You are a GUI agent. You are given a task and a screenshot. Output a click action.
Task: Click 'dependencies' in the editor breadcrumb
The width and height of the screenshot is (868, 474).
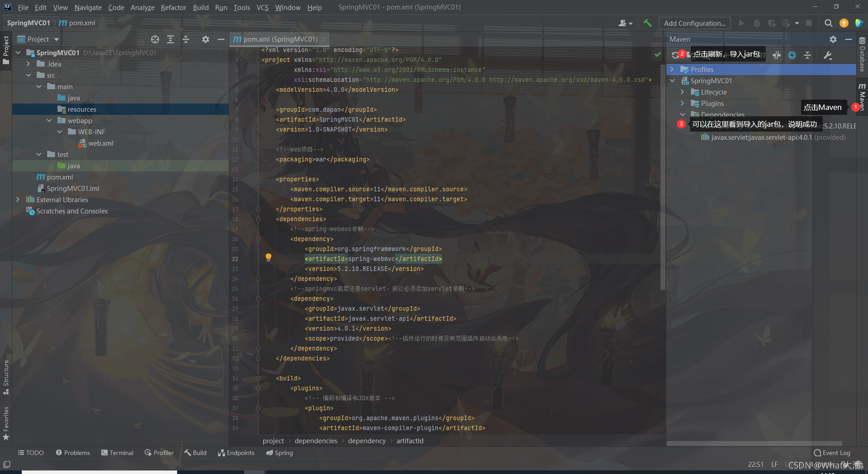(316, 441)
